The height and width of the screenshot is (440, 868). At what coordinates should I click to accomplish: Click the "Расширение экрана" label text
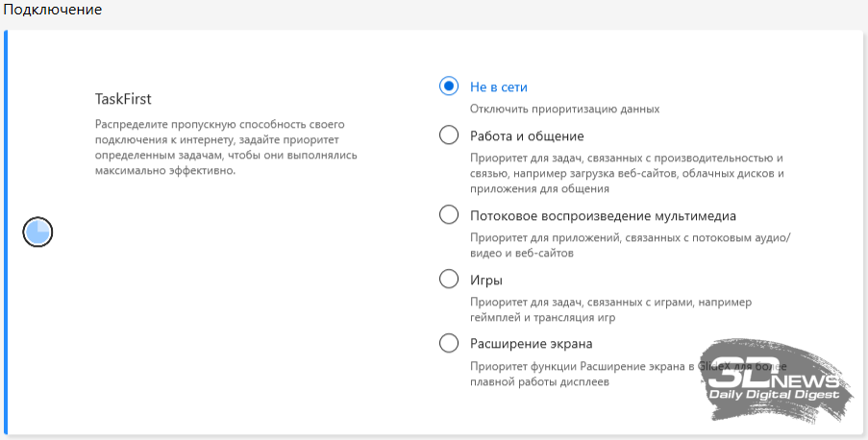click(x=531, y=343)
